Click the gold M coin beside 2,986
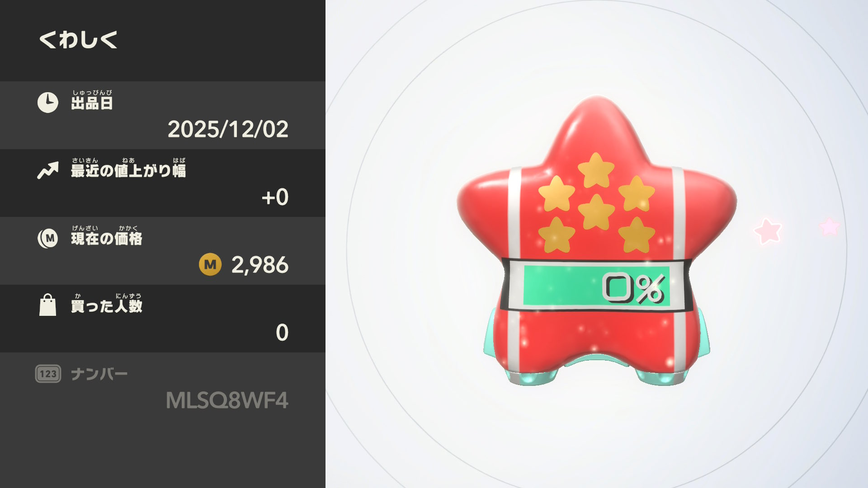This screenshot has height=488, width=868. click(x=210, y=264)
